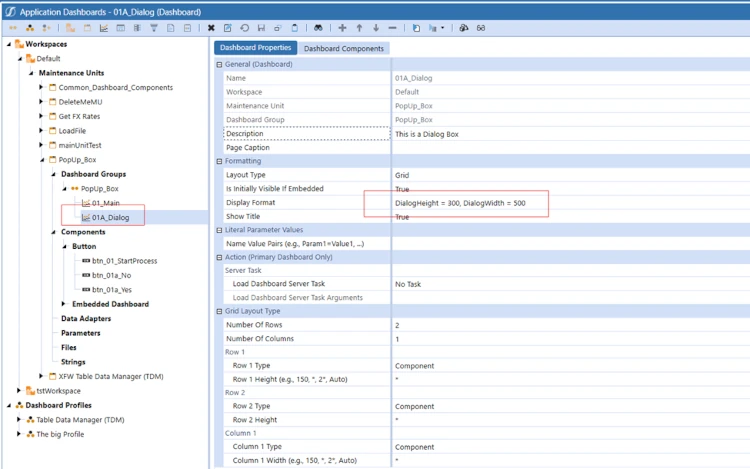Select mainUnitTest maintenance unit

80,145
